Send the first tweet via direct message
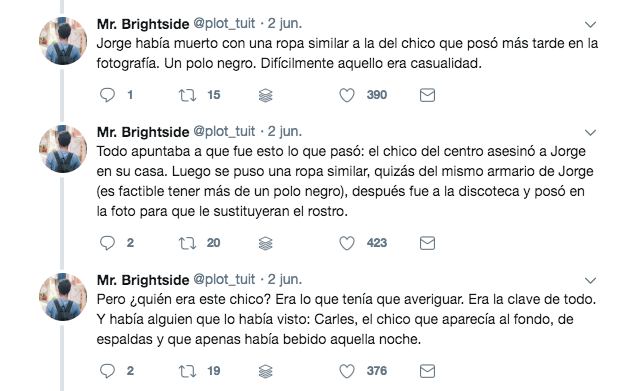Screen dimensions: 638x391 pyautogui.click(x=427, y=95)
